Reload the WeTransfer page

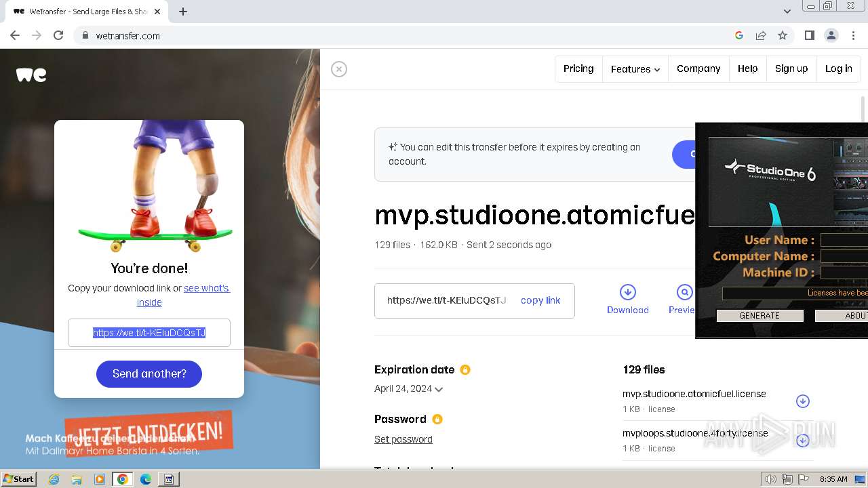58,35
